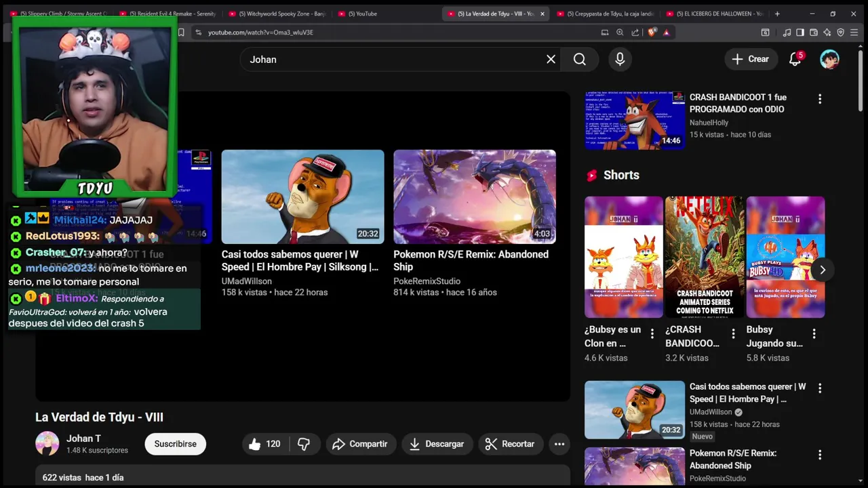Click the bookmark icon beside the address
This screenshot has height=488, width=868.
[181, 32]
